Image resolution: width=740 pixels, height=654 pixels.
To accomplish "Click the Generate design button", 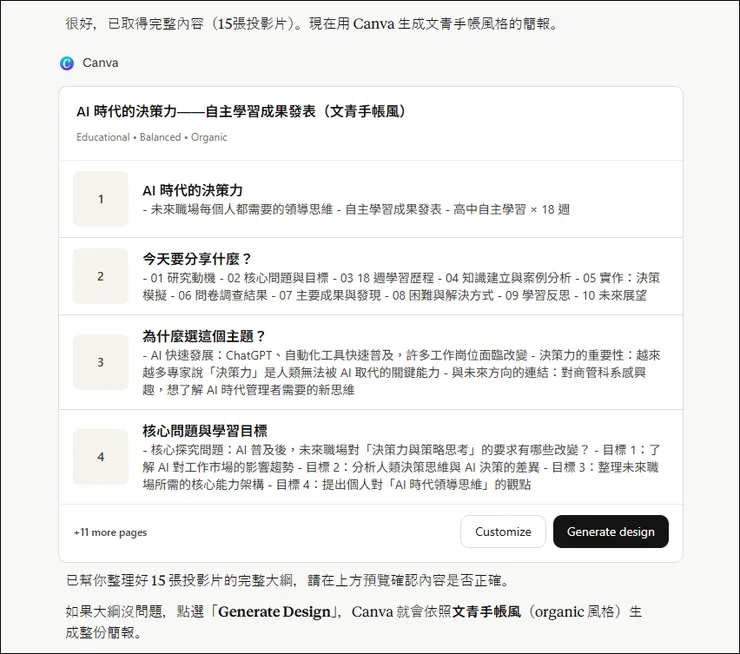I will click(x=611, y=532).
